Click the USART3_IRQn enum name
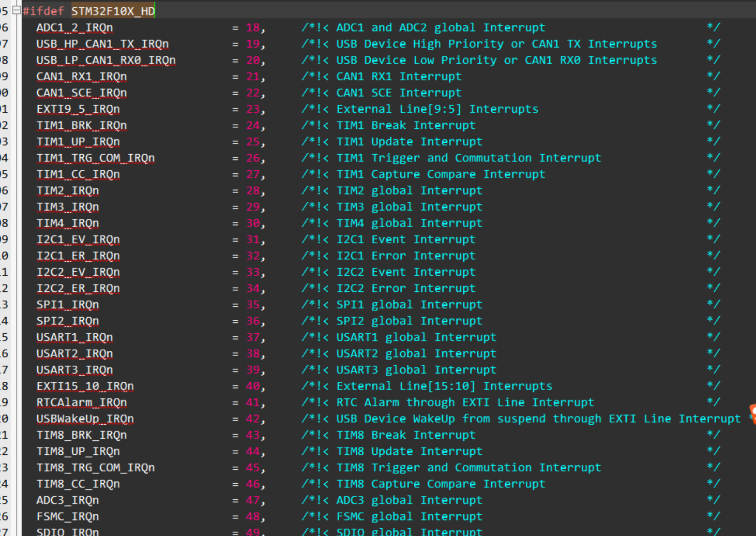 click(74, 369)
